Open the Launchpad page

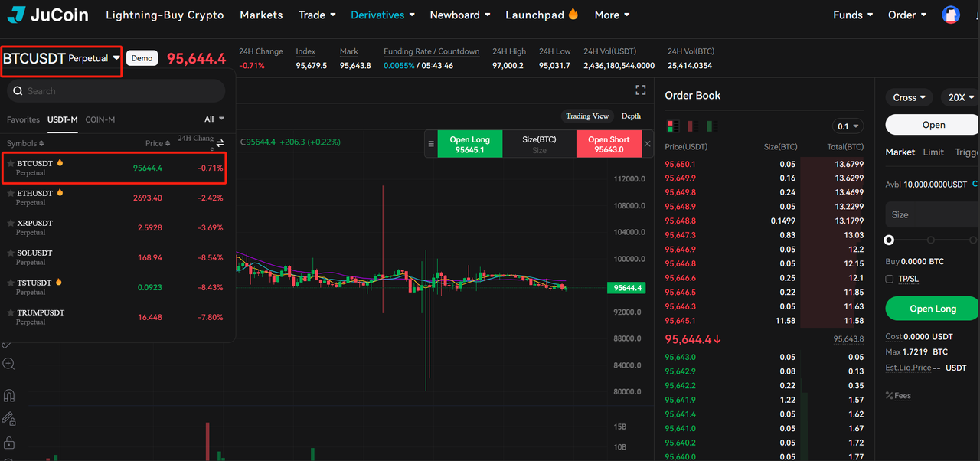534,15
